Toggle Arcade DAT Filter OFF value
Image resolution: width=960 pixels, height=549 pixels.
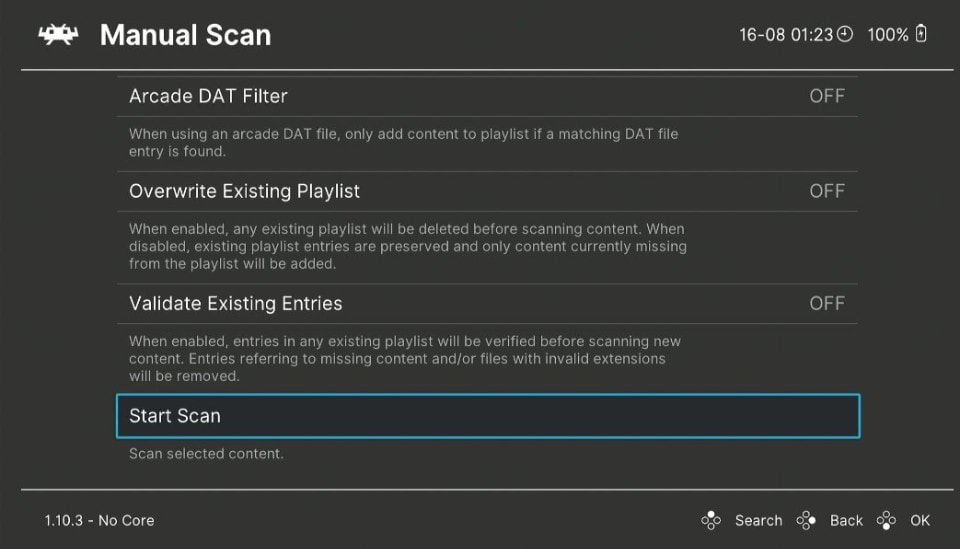[x=827, y=96]
